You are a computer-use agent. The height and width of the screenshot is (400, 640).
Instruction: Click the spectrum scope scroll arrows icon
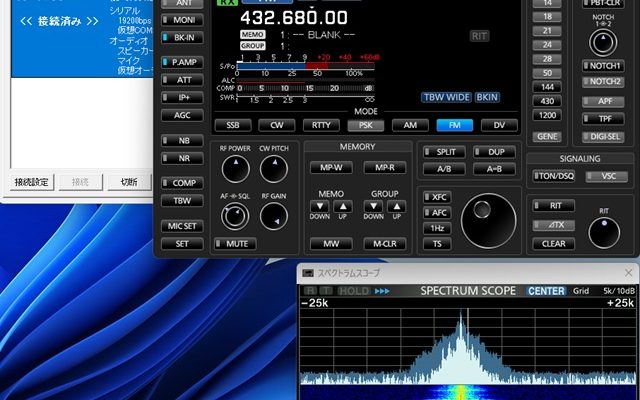[382, 291]
